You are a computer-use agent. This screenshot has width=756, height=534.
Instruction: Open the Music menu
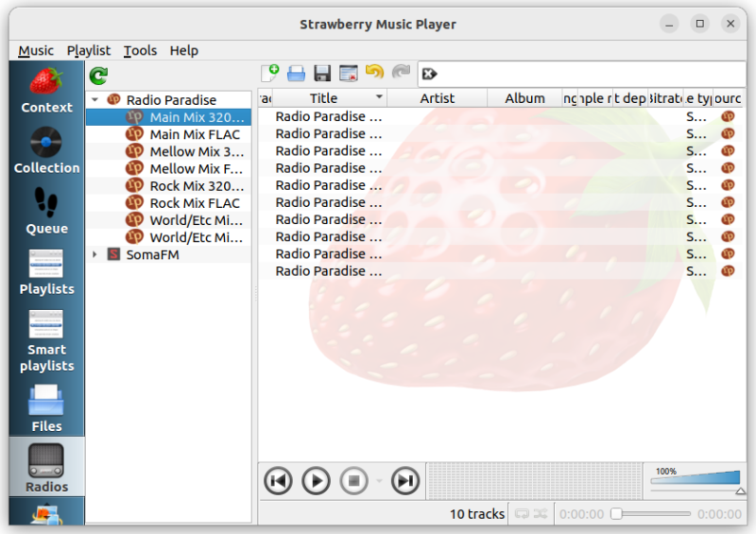[x=36, y=51]
